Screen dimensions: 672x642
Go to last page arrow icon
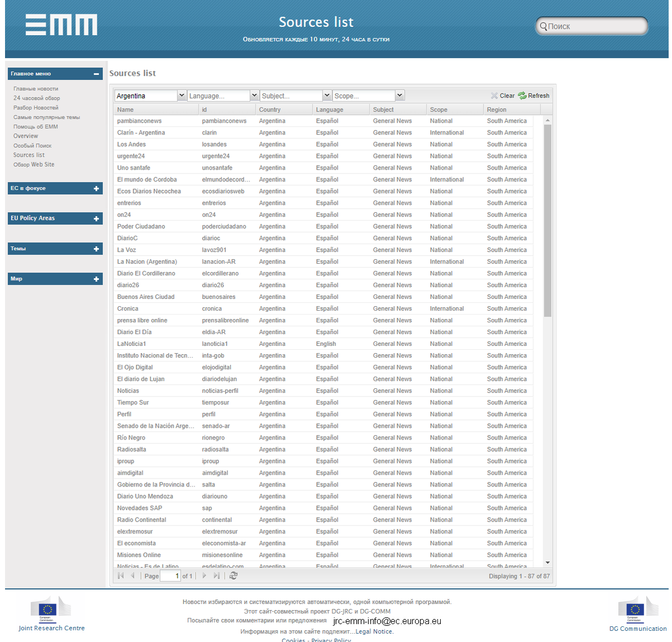pos(217,575)
